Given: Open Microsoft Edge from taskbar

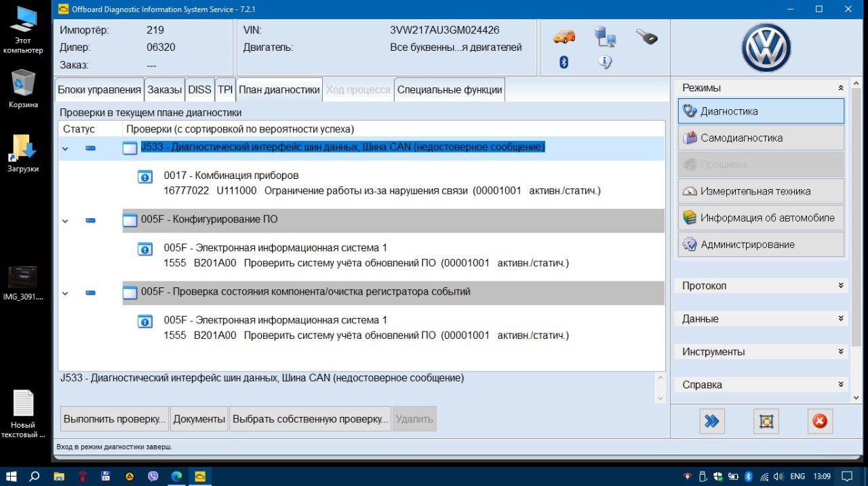Looking at the screenshot, I should pyautogui.click(x=176, y=477).
